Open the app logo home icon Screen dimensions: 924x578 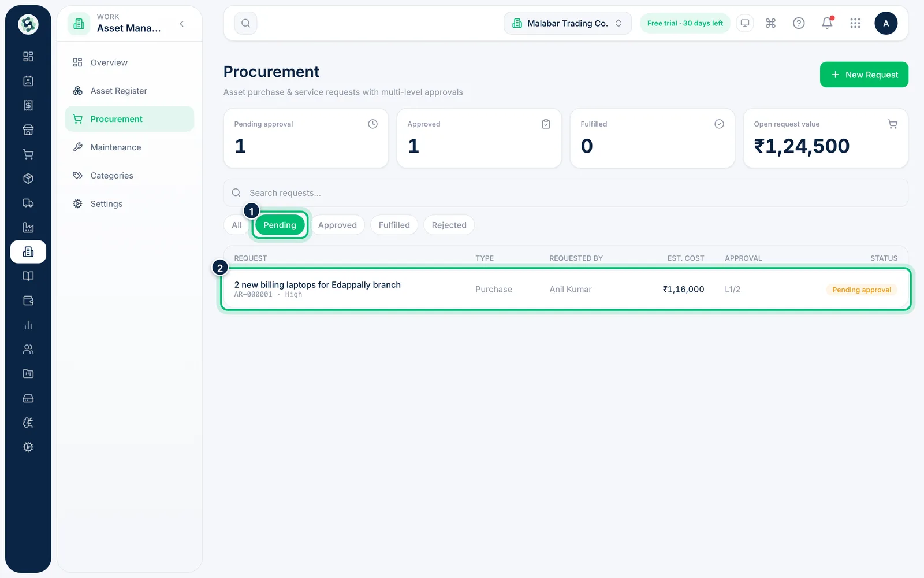(x=28, y=24)
